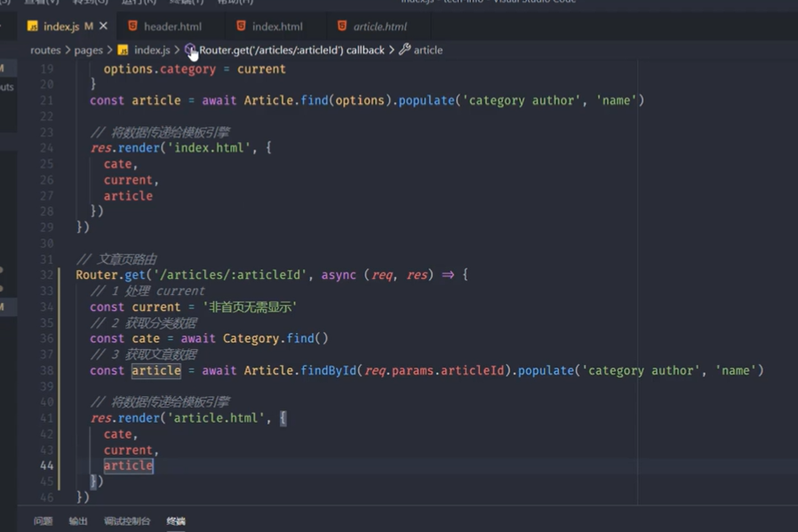Image resolution: width=798 pixels, height=532 pixels.
Task: Click the JS icon in the breadcrumb path
Action: click(123, 51)
